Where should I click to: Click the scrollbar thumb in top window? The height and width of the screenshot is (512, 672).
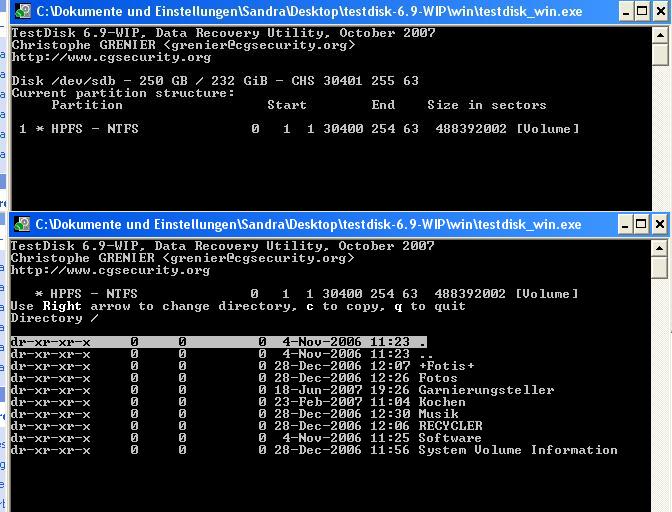pyautogui.click(x=660, y=54)
